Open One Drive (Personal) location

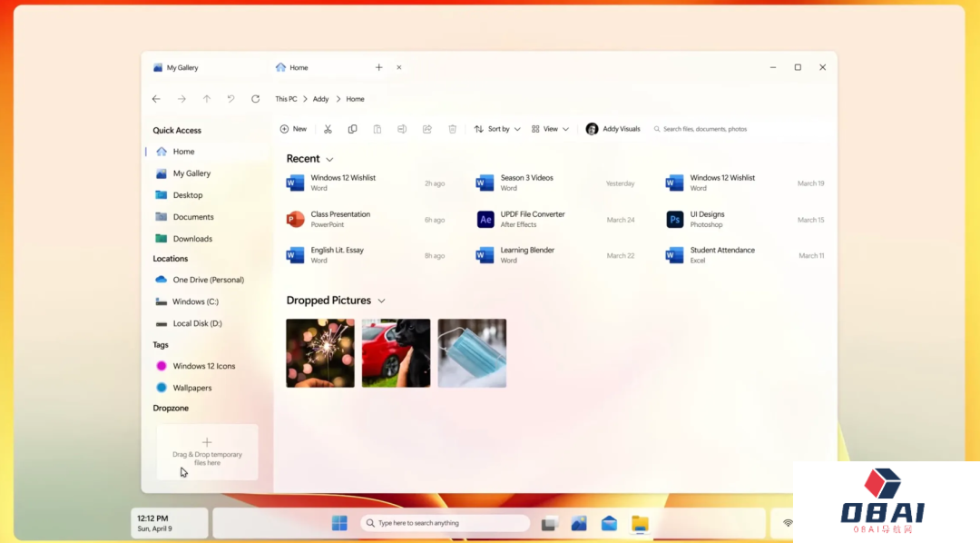pyautogui.click(x=208, y=280)
